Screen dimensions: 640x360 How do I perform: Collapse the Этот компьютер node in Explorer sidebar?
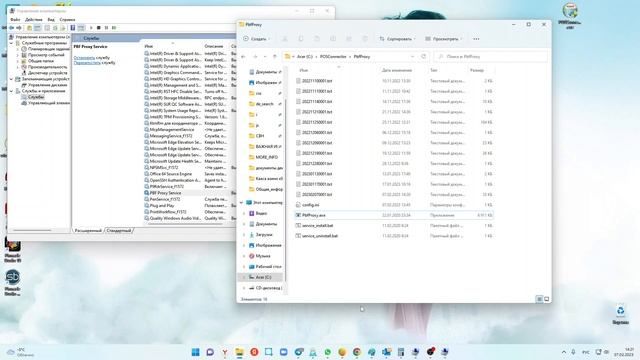click(241, 203)
